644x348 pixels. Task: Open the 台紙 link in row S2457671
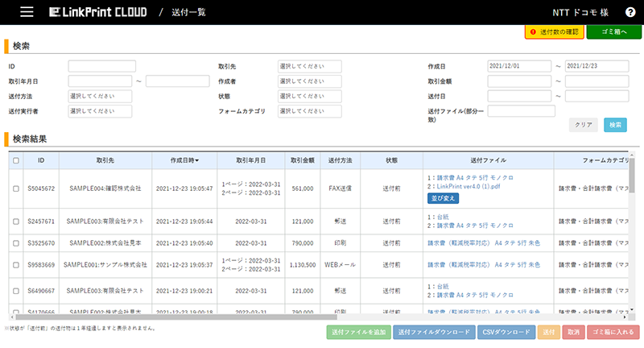(443, 217)
